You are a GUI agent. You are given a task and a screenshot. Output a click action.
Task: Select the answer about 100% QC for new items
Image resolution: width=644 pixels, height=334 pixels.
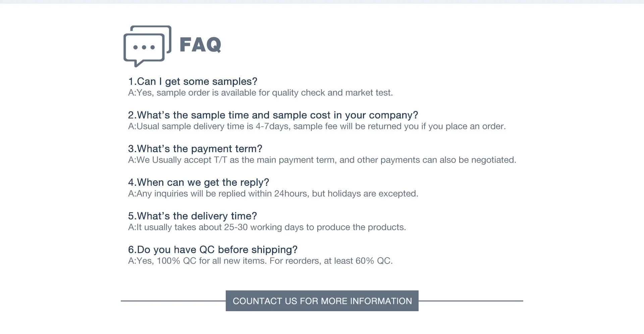[260, 261]
